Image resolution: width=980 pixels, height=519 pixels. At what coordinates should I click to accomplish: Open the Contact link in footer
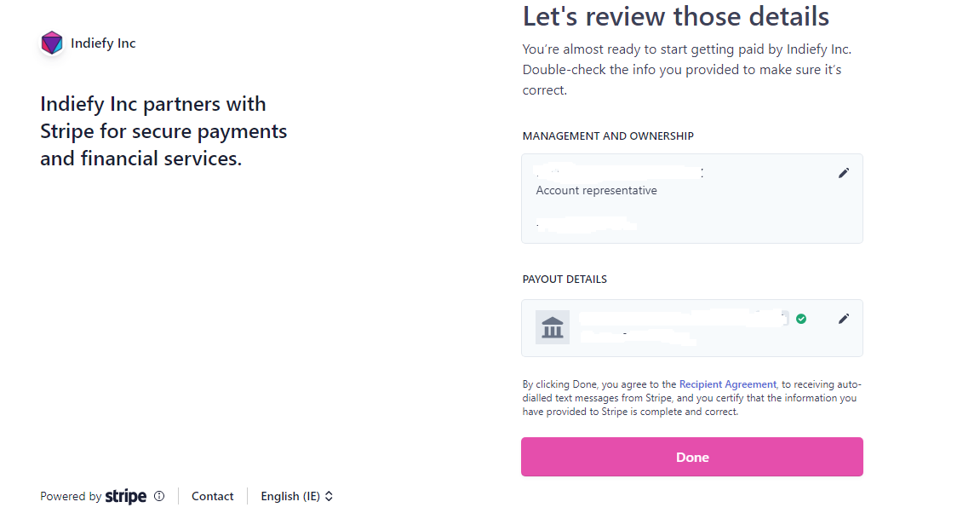pyautogui.click(x=213, y=496)
